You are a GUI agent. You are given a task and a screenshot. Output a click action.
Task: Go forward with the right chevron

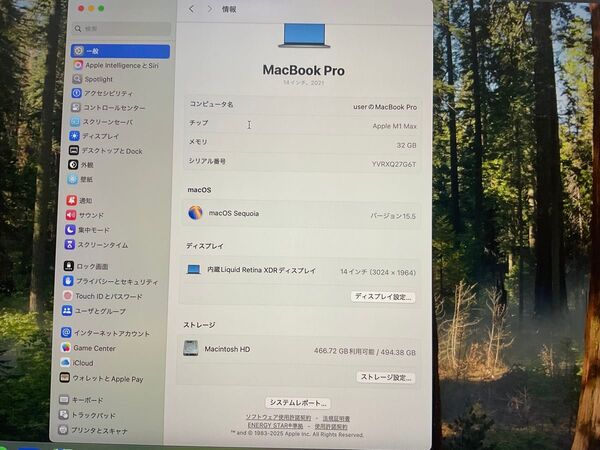tap(210, 9)
